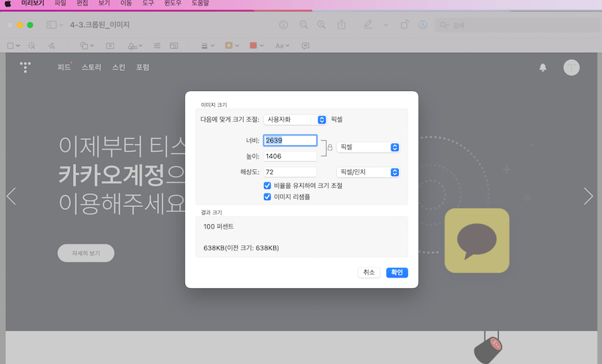Click the profile avatar circle

pyautogui.click(x=571, y=68)
